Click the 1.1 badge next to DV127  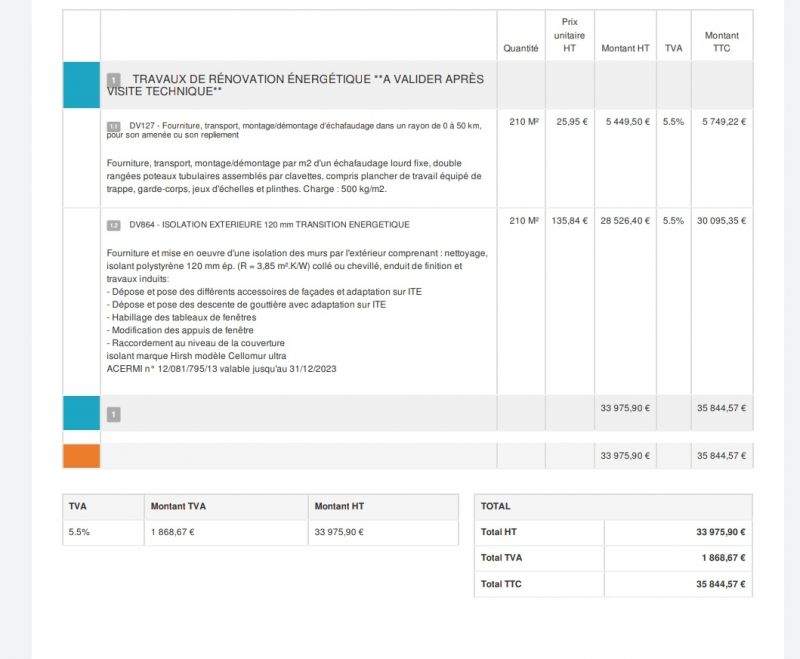click(111, 126)
